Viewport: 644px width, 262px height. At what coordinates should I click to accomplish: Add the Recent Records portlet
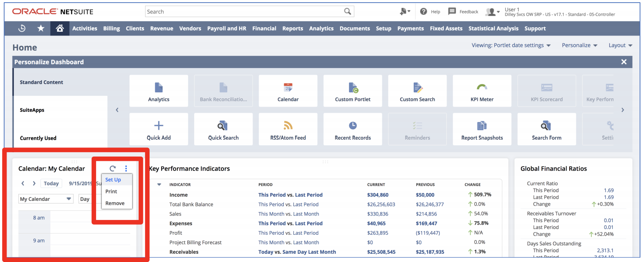[353, 129]
